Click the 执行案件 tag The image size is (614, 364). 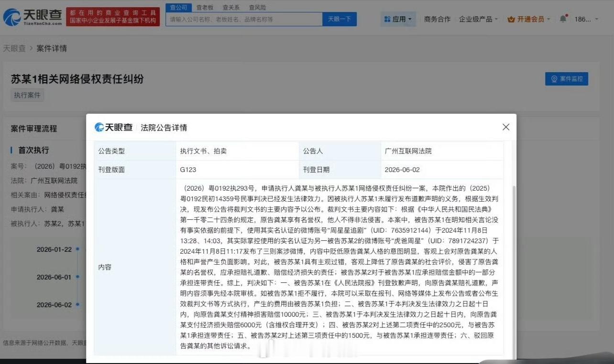[x=27, y=95]
